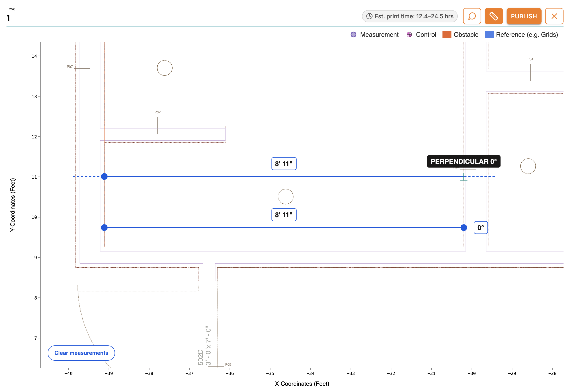568x392 pixels.
Task: Click lower measurement line's right endpoint
Action: pyautogui.click(x=464, y=227)
